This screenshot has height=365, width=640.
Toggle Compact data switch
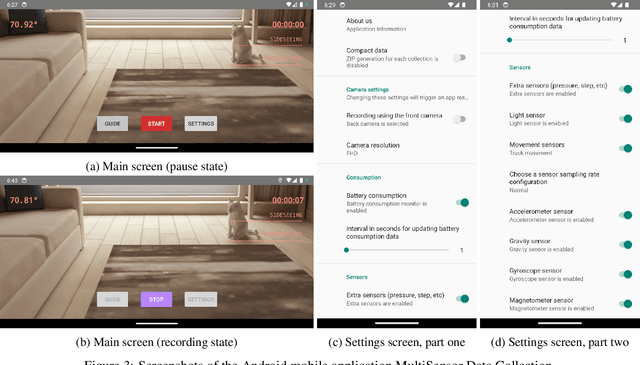coord(460,58)
